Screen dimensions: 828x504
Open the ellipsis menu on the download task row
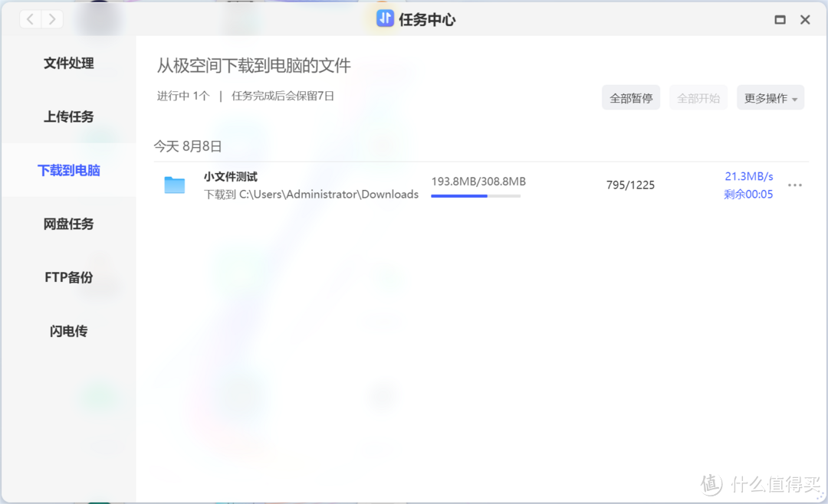click(794, 185)
